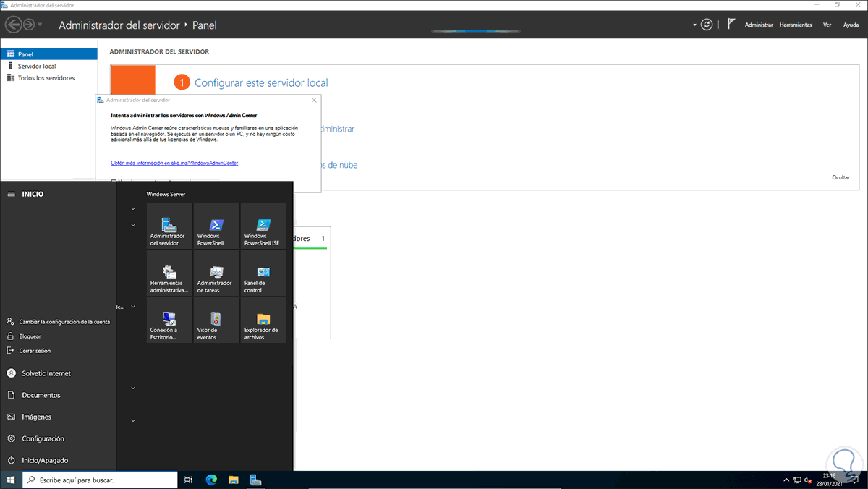Click the forward navigation arrow in header
The image size is (868, 489).
point(29,25)
